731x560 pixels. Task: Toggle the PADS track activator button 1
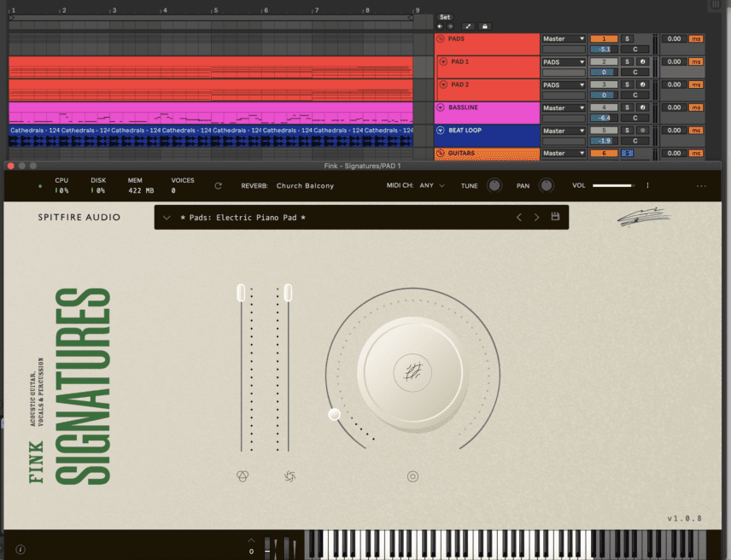604,38
